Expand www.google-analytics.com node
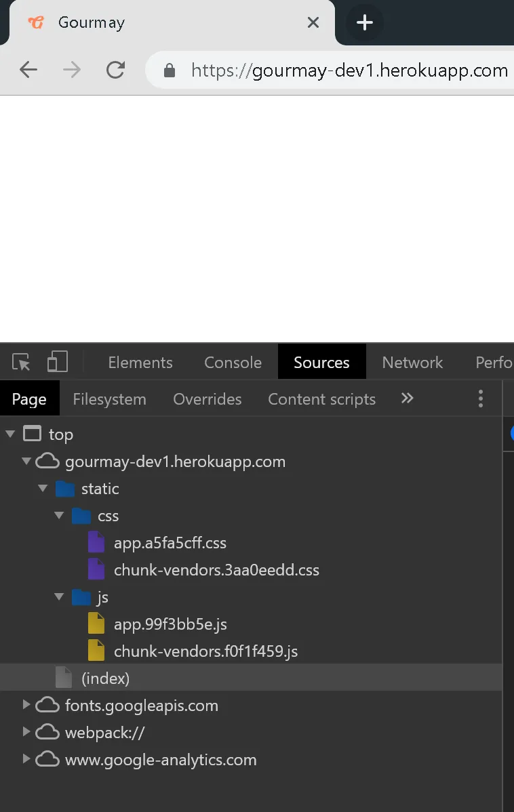The width and height of the screenshot is (514, 812). (26, 758)
